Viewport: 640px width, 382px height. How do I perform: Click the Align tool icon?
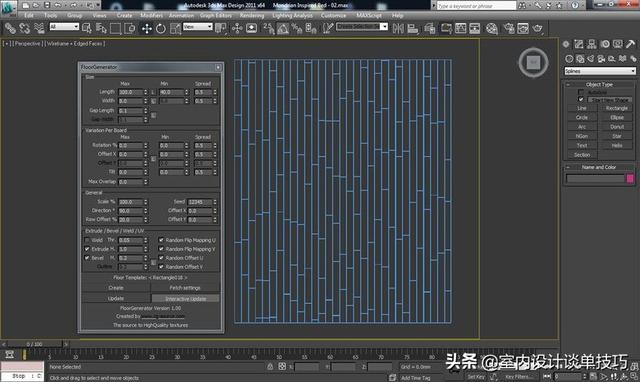pos(413,29)
